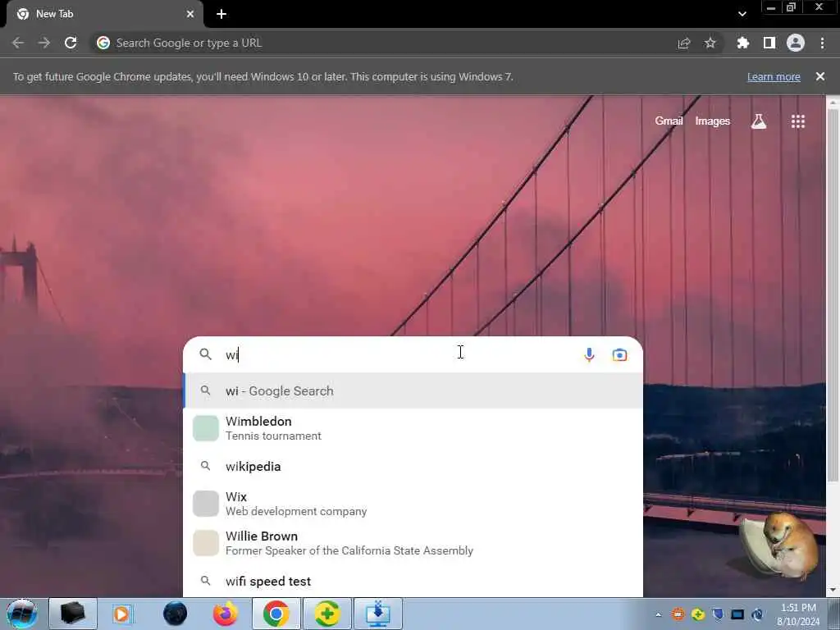Viewport: 840px width, 630px height.
Task: Open the Google apps grid
Action: pyautogui.click(x=798, y=121)
